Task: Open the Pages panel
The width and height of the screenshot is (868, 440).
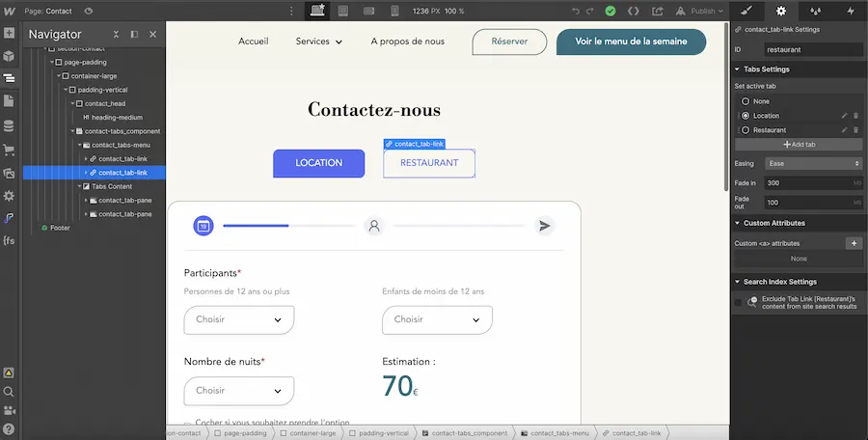Action: pyautogui.click(x=9, y=101)
